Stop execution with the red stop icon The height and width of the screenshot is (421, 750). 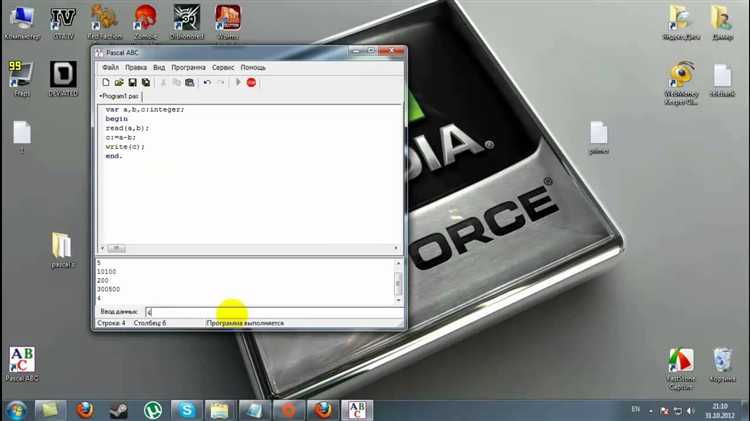(251, 82)
